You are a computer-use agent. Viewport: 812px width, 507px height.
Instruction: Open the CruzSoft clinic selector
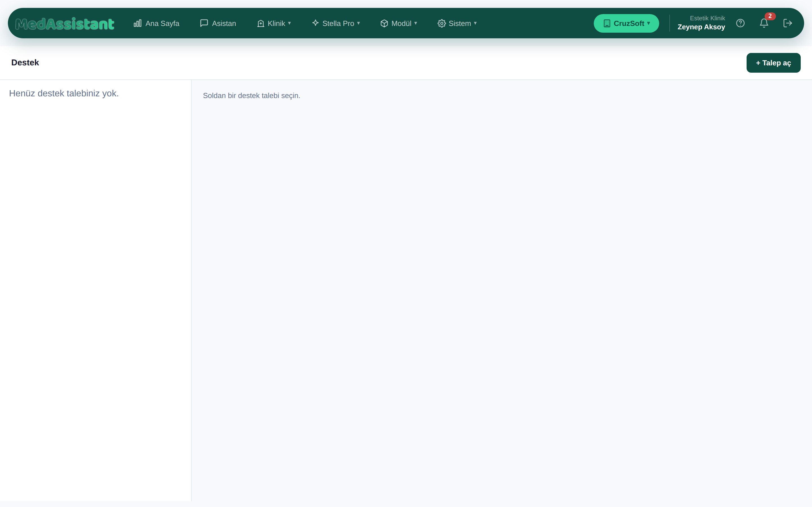(x=626, y=23)
